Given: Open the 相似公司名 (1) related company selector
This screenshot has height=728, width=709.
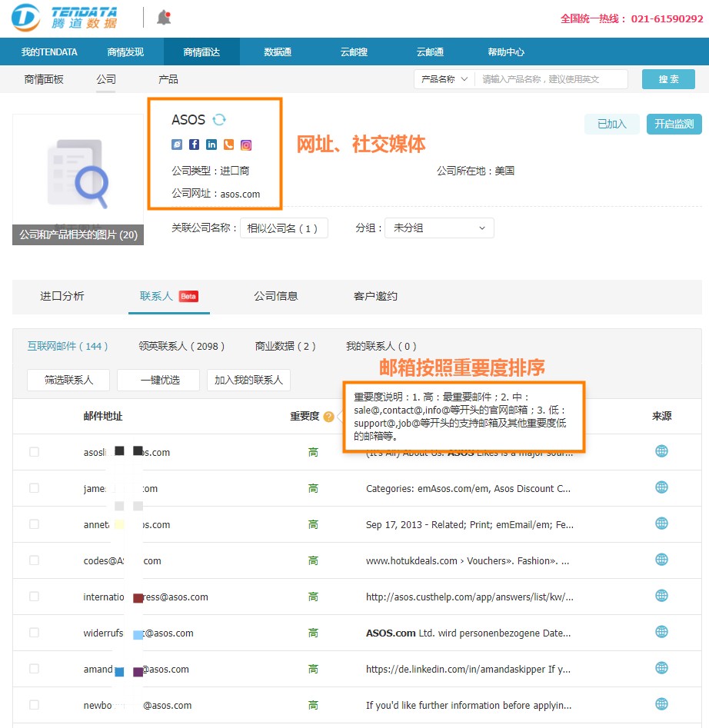Looking at the screenshot, I should [x=285, y=228].
